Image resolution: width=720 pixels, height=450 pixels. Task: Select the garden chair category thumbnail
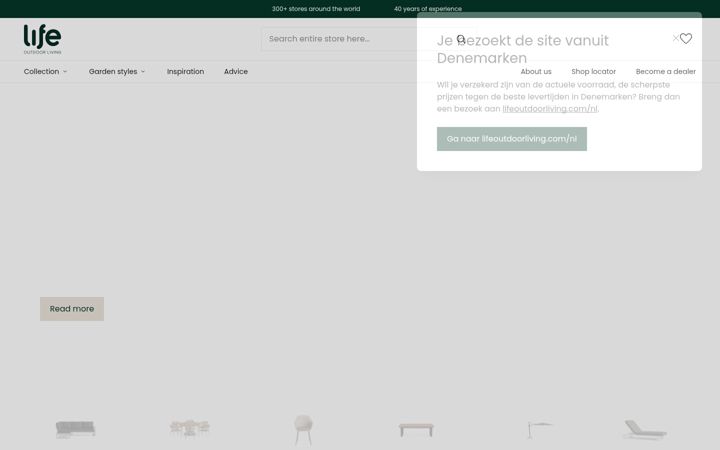coord(303,430)
